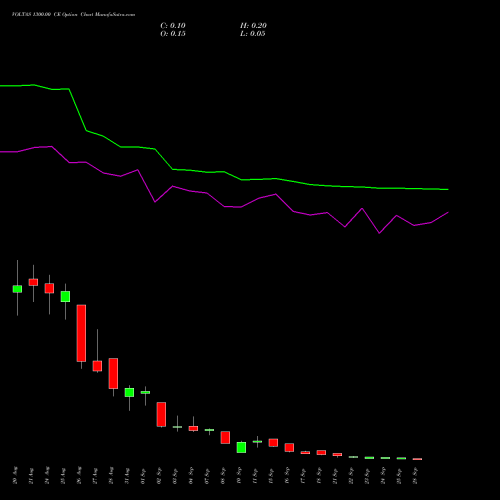The height and width of the screenshot is (500, 500).
Task: Click the tall red candlestick for 26 Aug
Action: [81, 333]
